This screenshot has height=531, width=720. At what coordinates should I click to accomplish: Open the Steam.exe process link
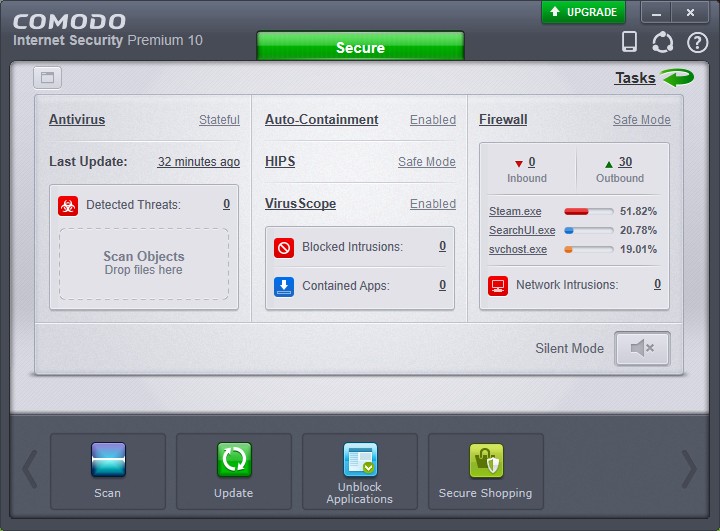[x=515, y=211]
